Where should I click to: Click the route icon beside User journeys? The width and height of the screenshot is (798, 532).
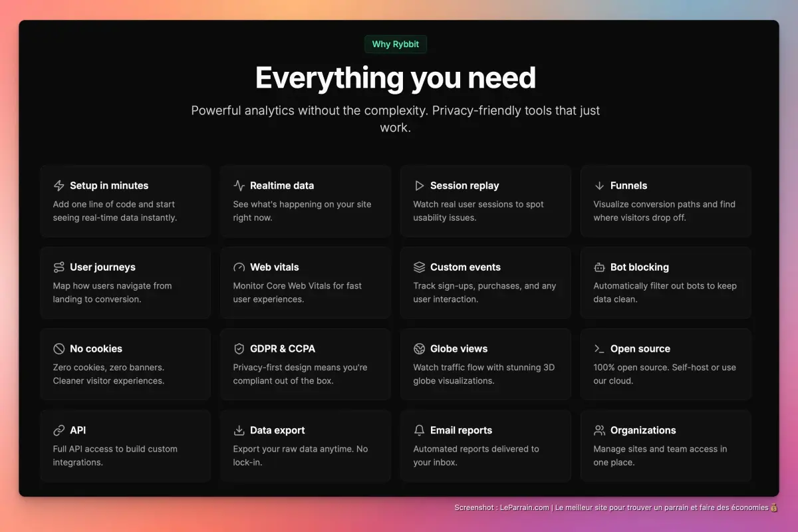point(59,267)
